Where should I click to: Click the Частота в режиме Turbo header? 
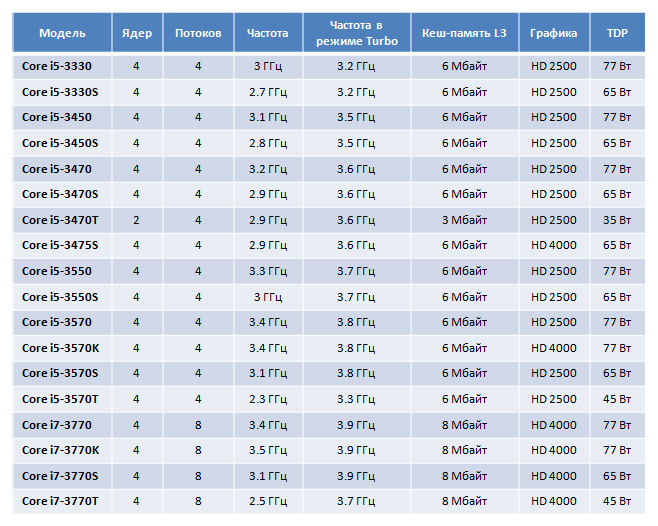click(x=357, y=33)
